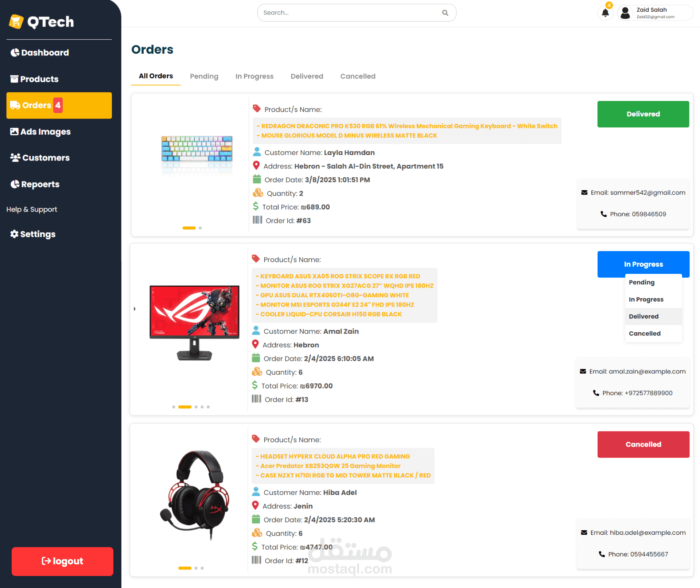This screenshot has width=700, height=588.
Task: Open Delivered status dropdown for order #63
Action: (643, 114)
